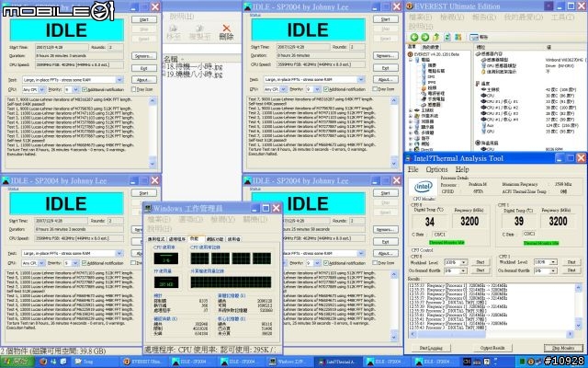Switch to Intel Thermal Analysis taskbar button

point(338,362)
